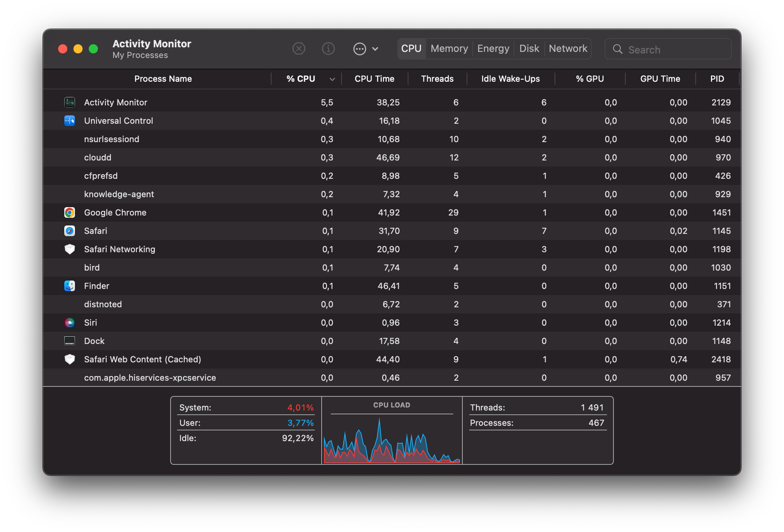Click the green zoom window button
Screen dimensions: 784x532
93,49
